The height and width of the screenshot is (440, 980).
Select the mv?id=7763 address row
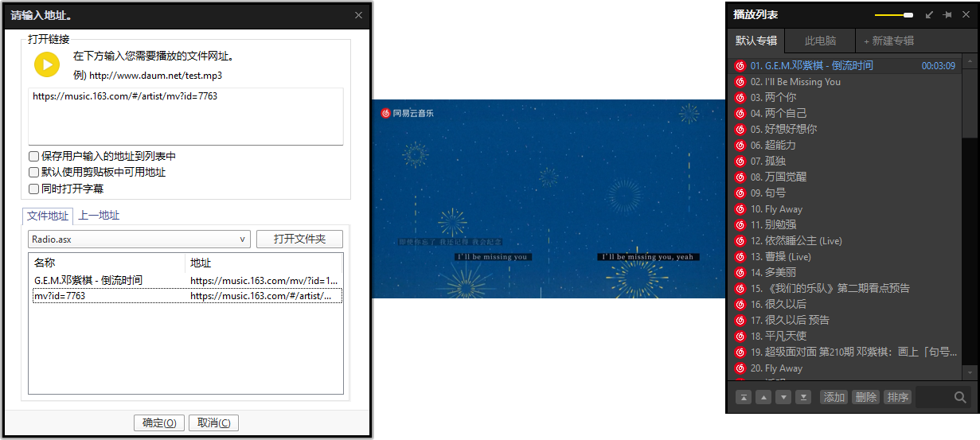pyautogui.click(x=185, y=296)
